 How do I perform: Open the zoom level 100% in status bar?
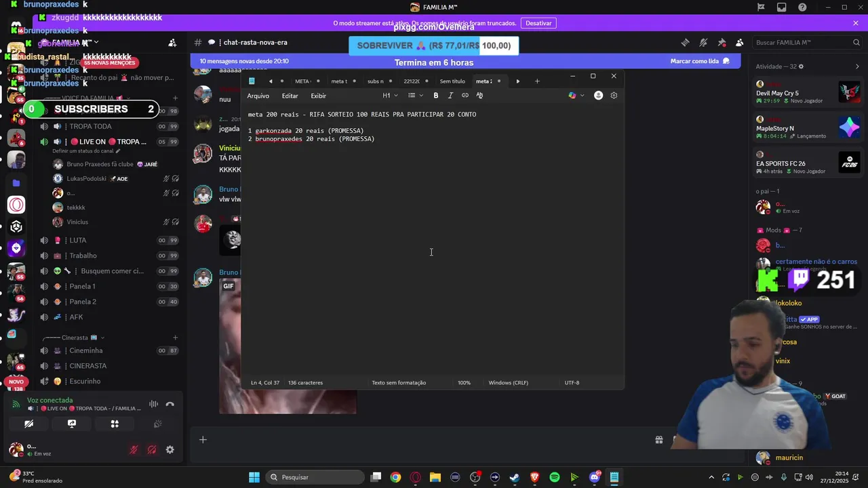click(x=464, y=383)
